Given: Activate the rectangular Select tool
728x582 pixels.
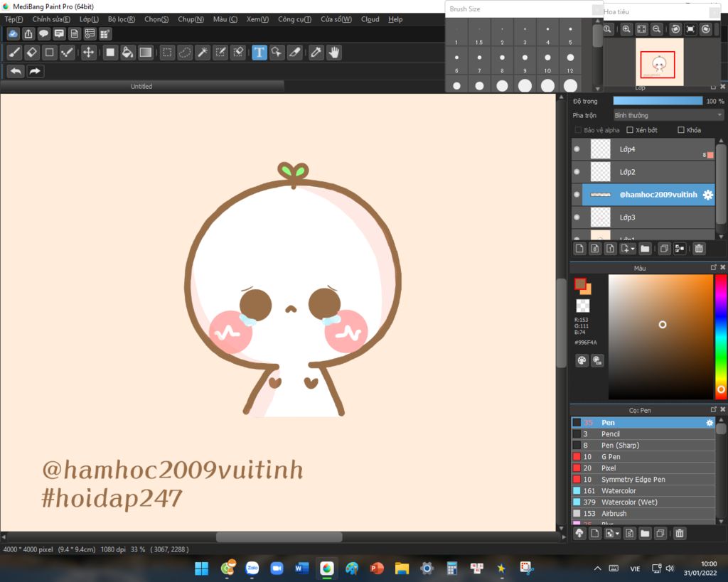Looking at the screenshot, I should coord(167,53).
